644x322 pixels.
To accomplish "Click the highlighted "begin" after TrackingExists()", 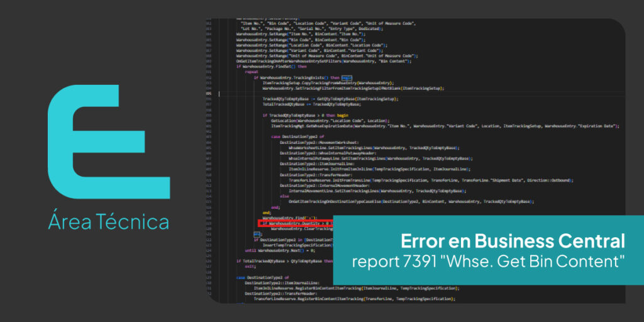I will (x=347, y=77).
